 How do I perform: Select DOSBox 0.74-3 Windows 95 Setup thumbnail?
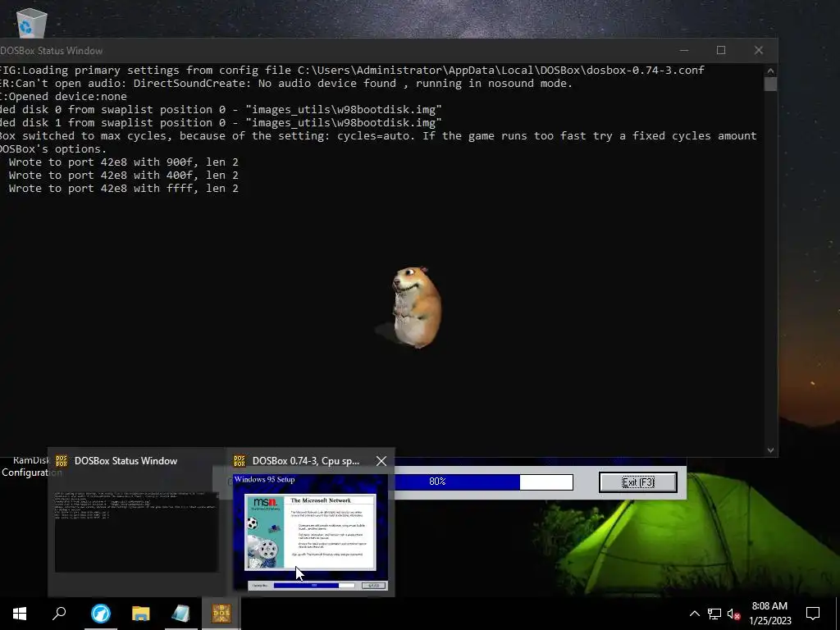[311, 532]
